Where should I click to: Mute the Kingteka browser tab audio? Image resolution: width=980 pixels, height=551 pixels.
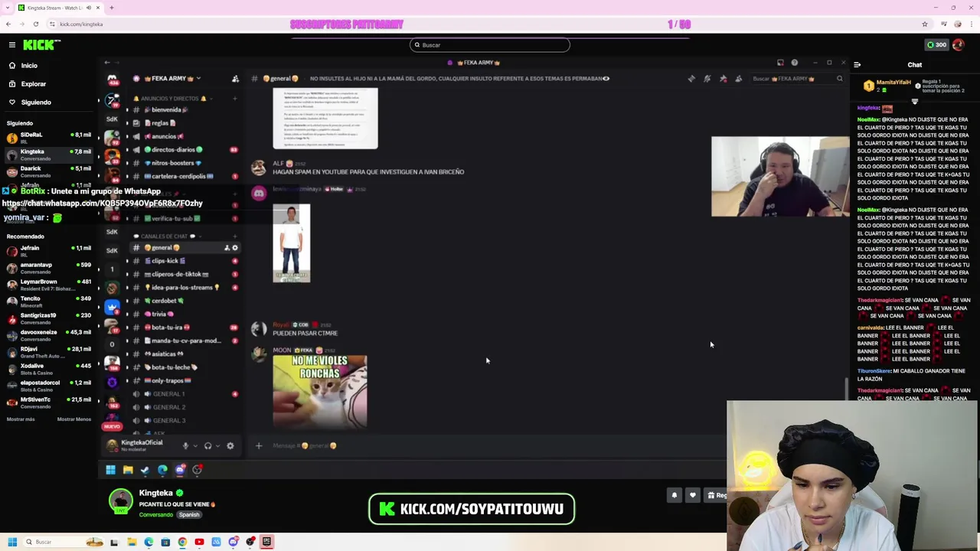pos(88,8)
